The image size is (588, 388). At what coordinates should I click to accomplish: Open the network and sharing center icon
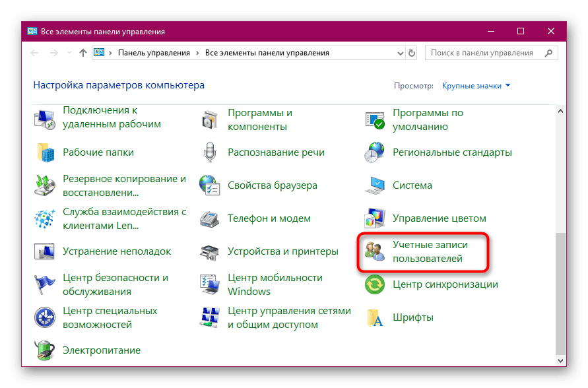[210, 317]
